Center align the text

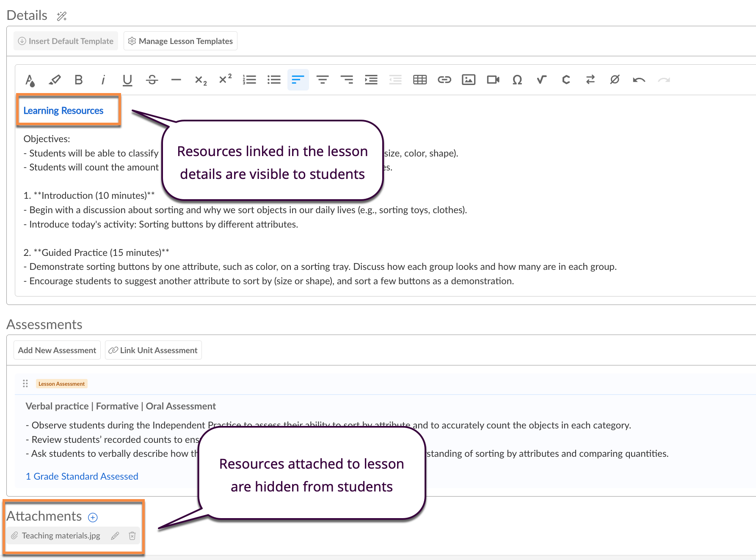coord(323,80)
